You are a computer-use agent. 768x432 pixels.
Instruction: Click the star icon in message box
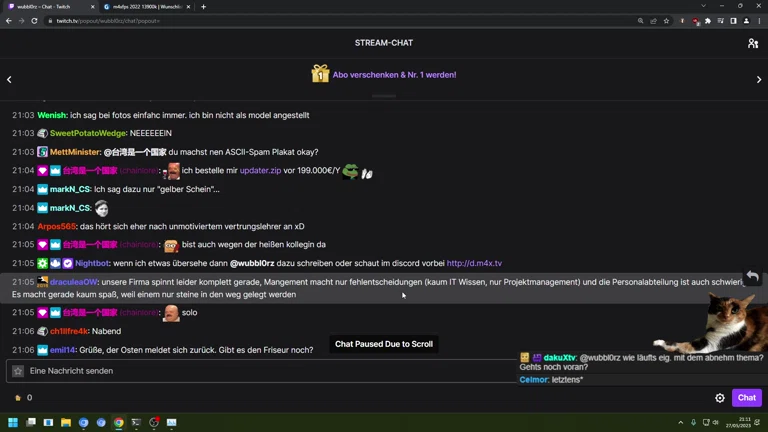[18, 371]
